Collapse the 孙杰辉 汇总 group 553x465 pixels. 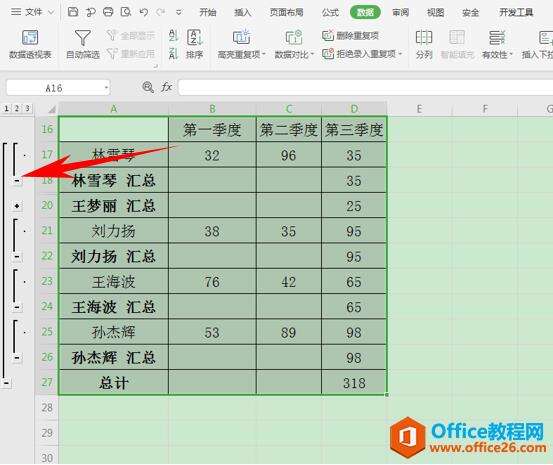(17, 358)
